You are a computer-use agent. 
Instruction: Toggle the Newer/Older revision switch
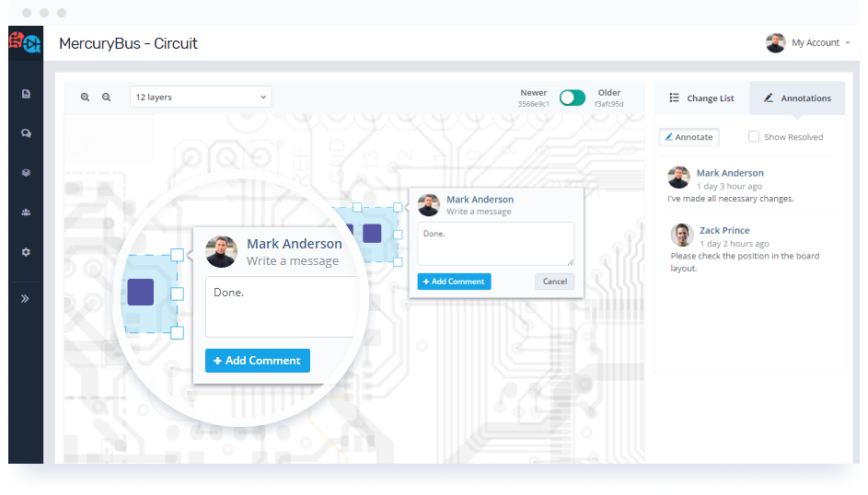[572, 98]
